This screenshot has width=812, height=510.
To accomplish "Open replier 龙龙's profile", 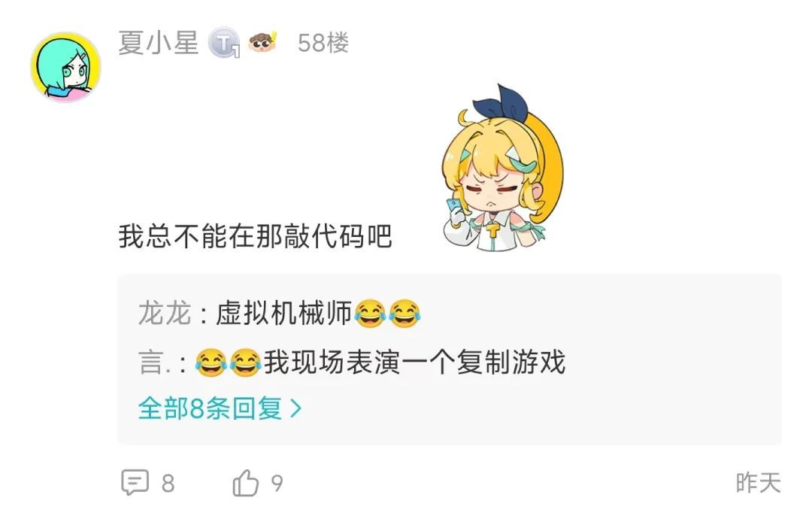I will pos(165,314).
